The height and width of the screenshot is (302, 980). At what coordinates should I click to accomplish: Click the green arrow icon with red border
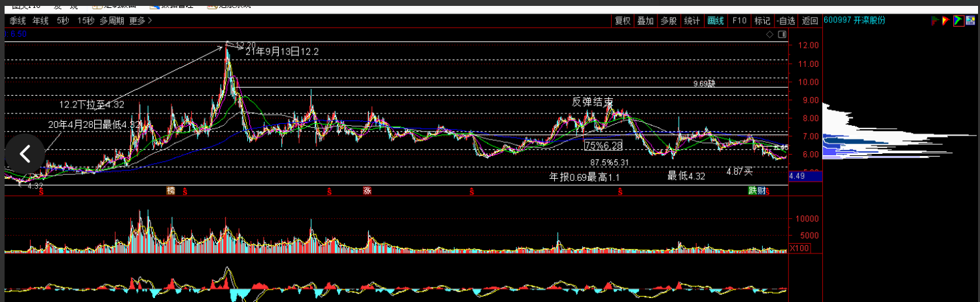(958, 21)
